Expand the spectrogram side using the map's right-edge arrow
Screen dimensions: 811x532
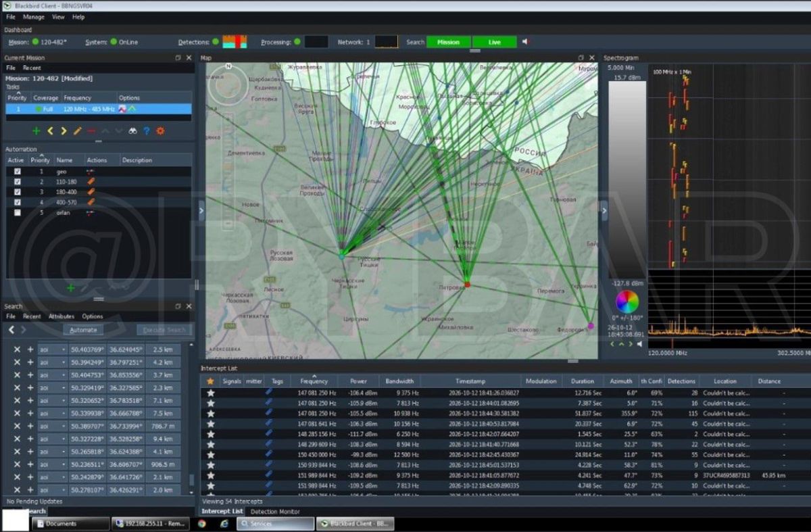[x=604, y=211]
